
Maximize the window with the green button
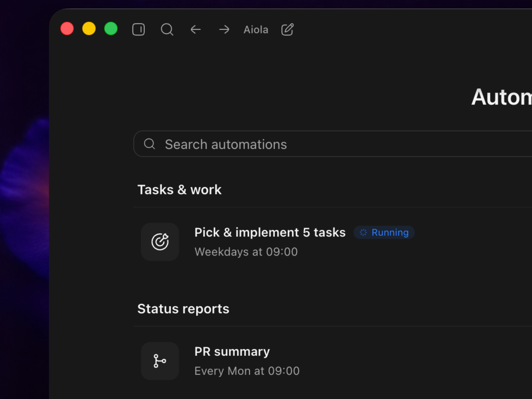[111, 28]
